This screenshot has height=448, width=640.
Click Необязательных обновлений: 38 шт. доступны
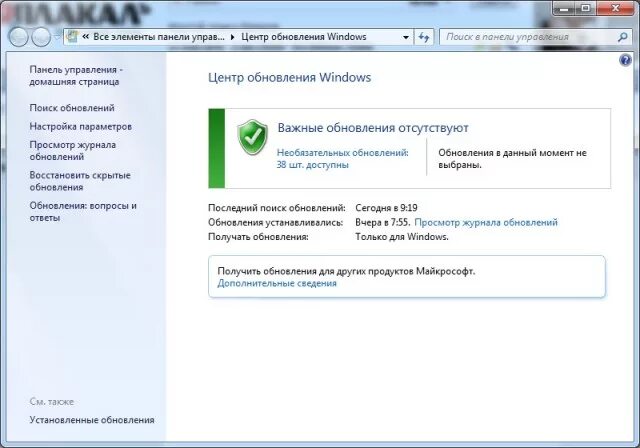(342, 158)
